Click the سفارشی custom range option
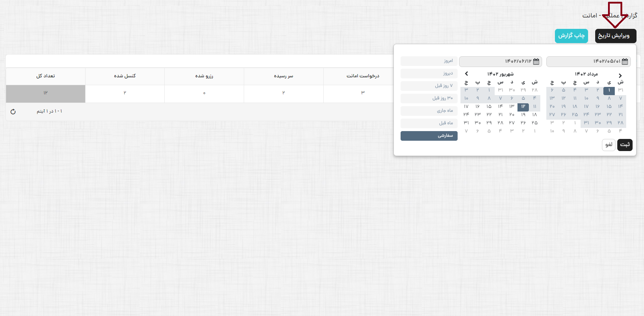Viewport: 644px width, 316px height. (x=429, y=136)
